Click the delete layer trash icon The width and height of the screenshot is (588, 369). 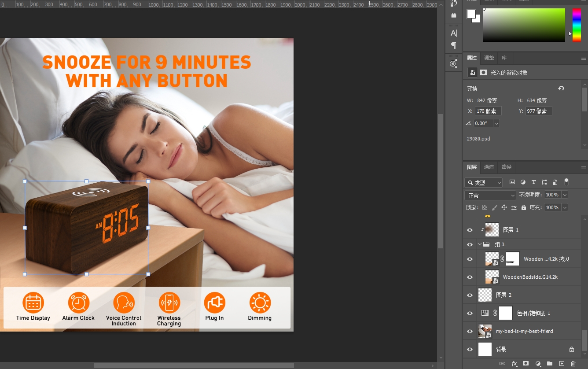pyautogui.click(x=573, y=364)
